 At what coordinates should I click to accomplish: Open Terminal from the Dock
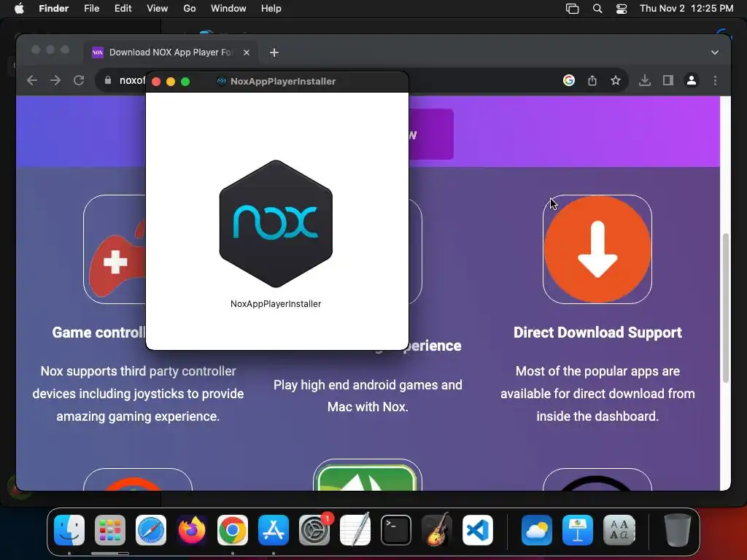click(396, 530)
